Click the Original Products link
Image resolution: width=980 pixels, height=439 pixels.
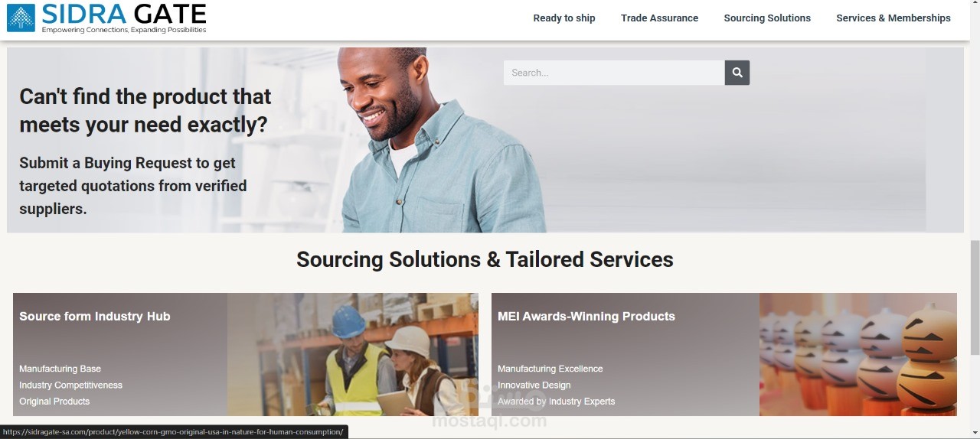pos(54,402)
